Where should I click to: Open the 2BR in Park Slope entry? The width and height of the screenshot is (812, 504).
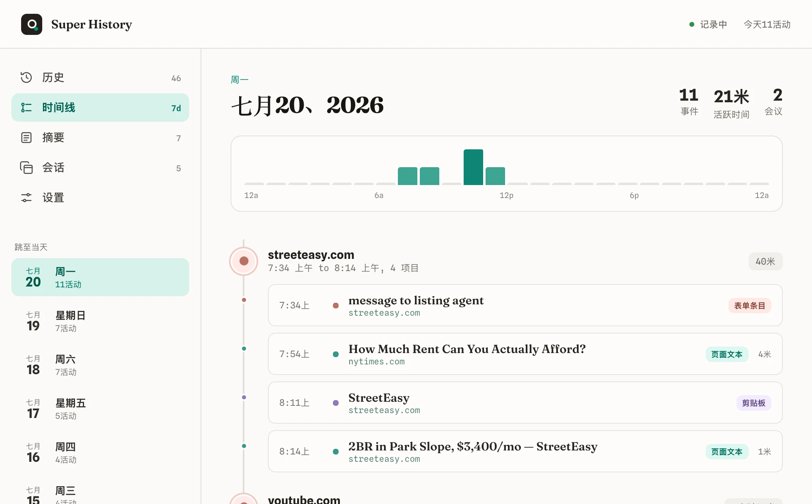(x=525, y=451)
